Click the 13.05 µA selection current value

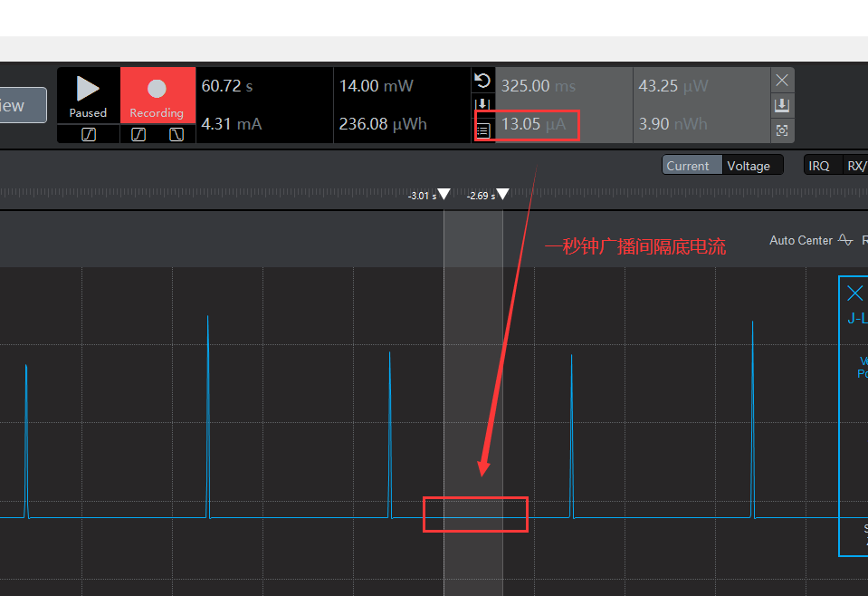[534, 123]
